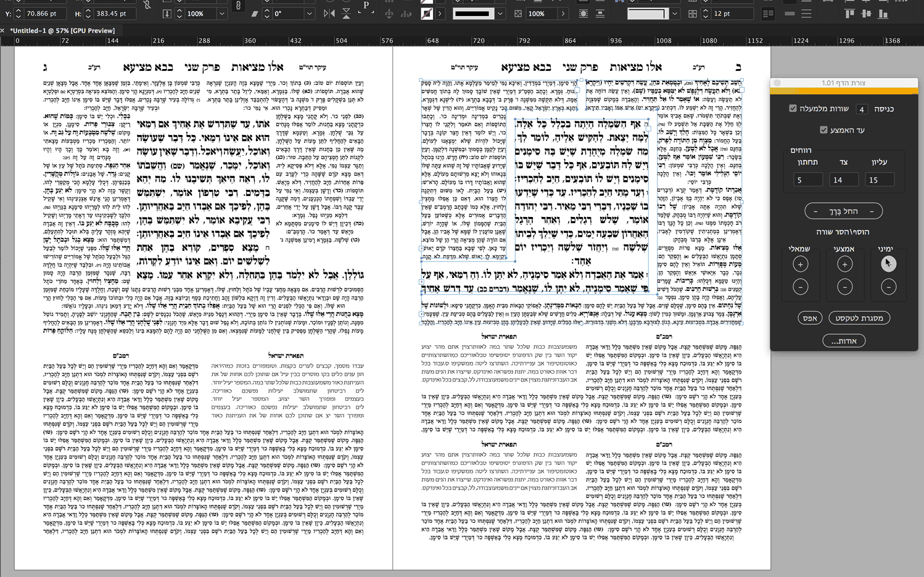Image resolution: width=924 pixels, height=577 pixels.
Task: Click the flip indicator P icon
Action: (x=366, y=6)
